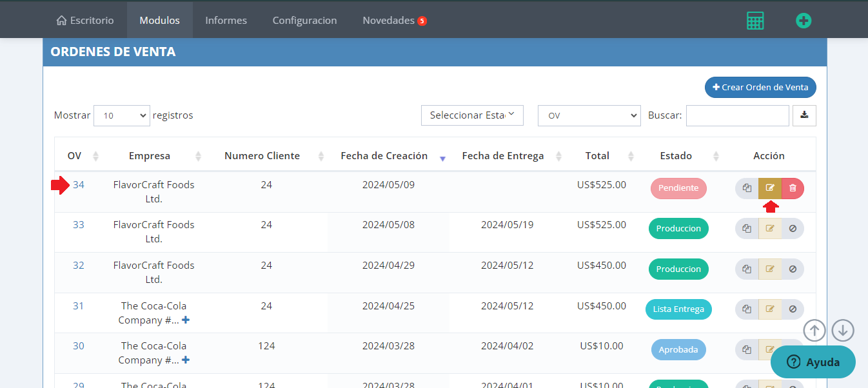This screenshot has height=388, width=868.
Task: Open the Seleccionar Estado dropdown
Action: click(472, 115)
